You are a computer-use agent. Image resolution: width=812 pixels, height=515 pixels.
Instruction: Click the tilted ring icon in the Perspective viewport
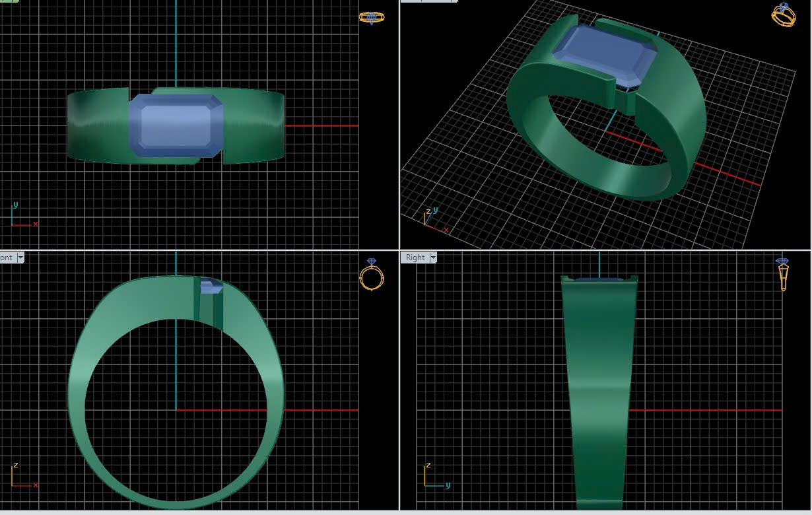click(784, 15)
